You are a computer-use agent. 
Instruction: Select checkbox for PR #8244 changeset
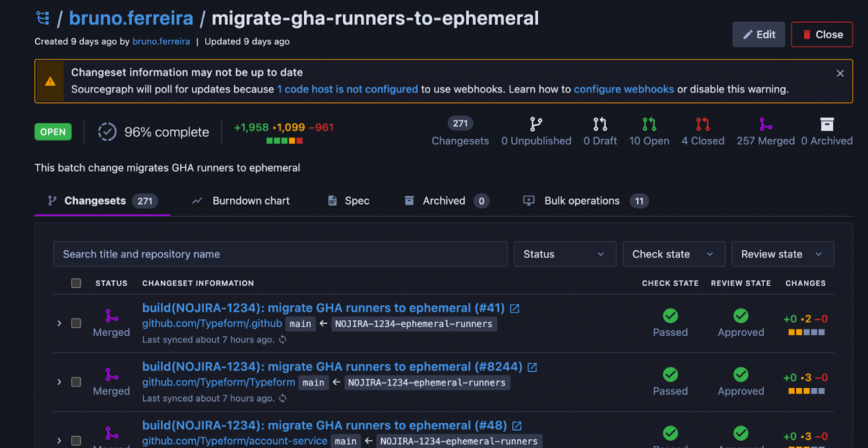(76, 382)
